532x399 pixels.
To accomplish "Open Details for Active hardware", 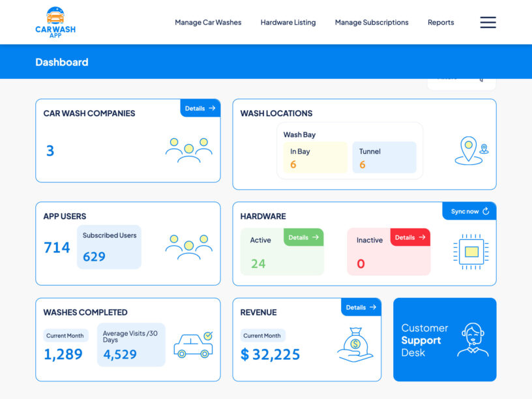I will pos(303,237).
